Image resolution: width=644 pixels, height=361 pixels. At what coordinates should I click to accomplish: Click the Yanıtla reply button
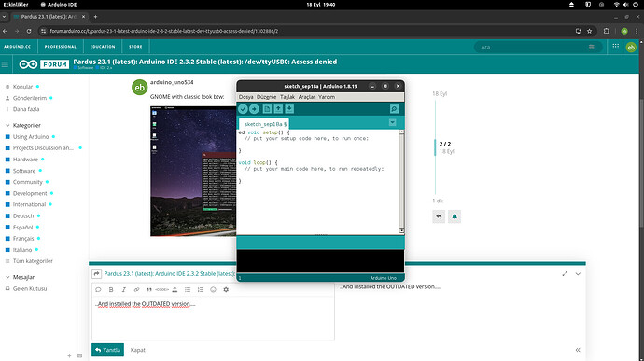[107, 350]
